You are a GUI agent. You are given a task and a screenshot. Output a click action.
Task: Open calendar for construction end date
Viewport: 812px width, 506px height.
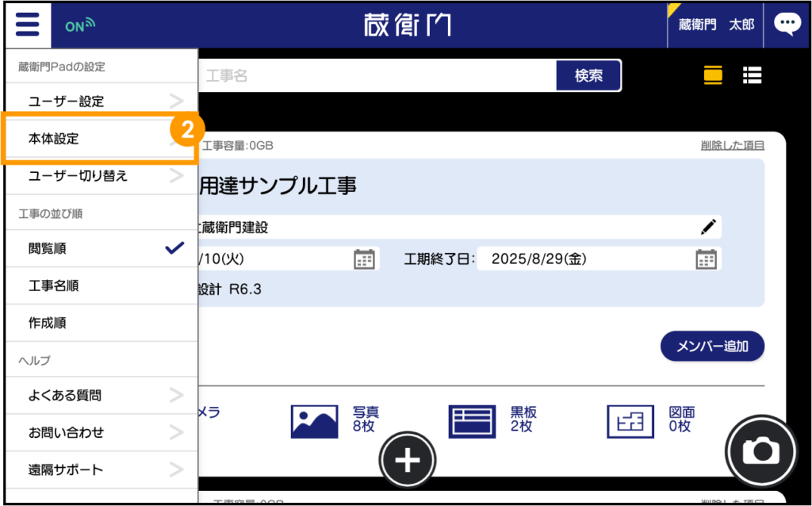pos(706,259)
